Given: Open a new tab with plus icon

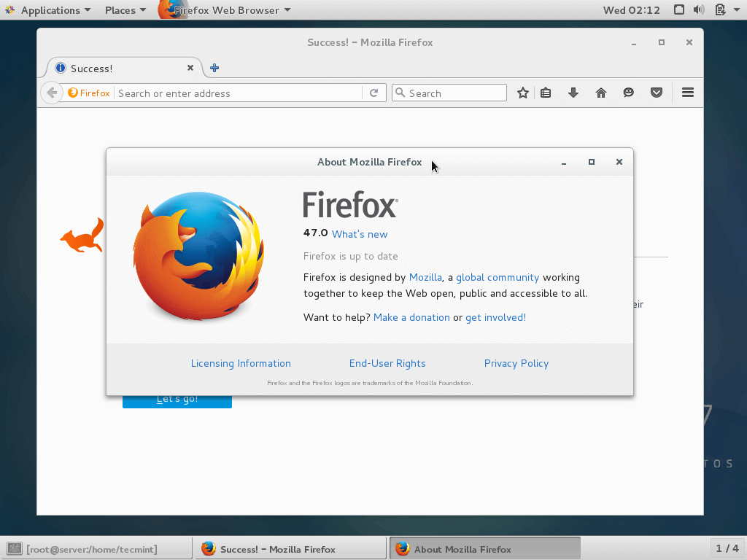Looking at the screenshot, I should [x=214, y=68].
